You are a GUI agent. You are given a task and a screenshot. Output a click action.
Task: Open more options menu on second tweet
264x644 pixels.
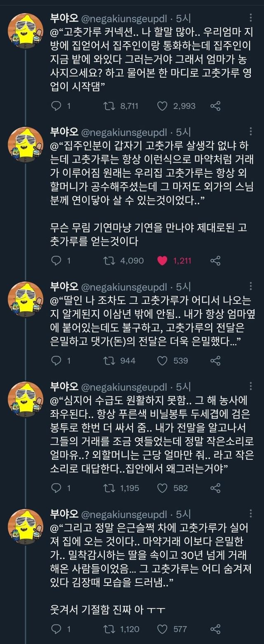(251, 132)
